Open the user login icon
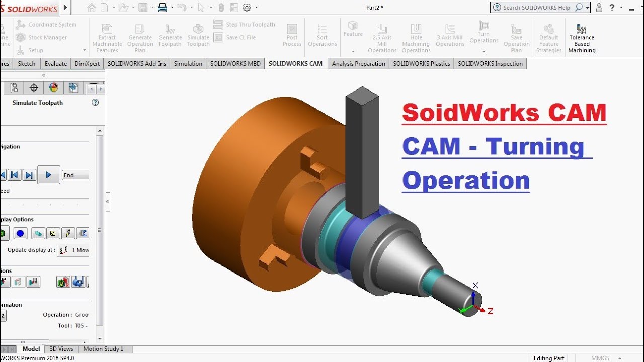 [599, 8]
